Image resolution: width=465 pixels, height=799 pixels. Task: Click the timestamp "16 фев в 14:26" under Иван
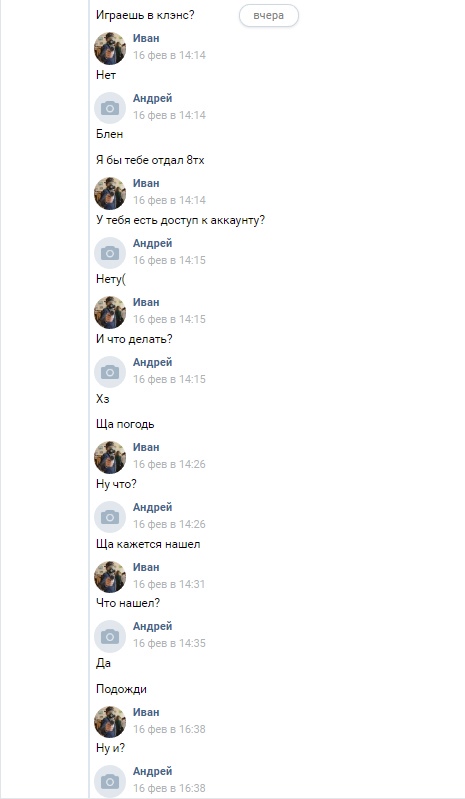click(x=170, y=464)
